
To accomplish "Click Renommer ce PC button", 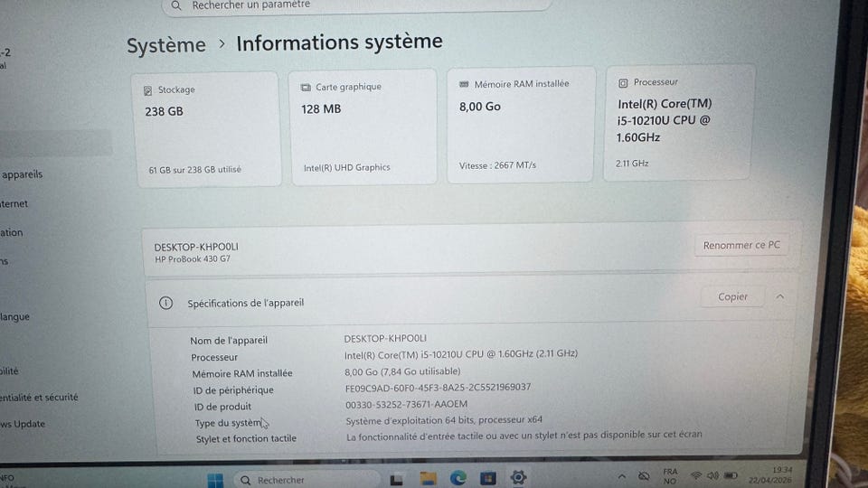I will coord(741,245).
